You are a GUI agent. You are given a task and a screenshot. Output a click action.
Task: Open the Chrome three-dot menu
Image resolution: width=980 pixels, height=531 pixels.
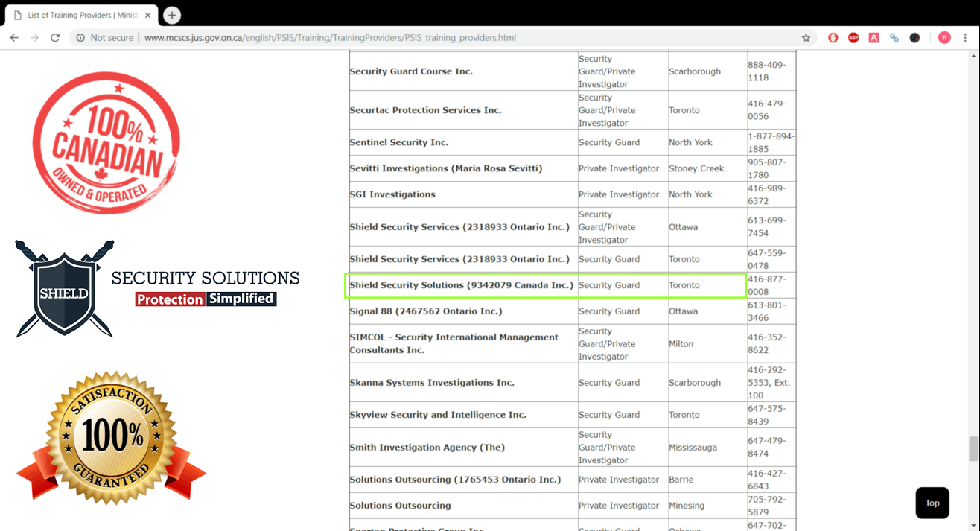[x=965, y=38]
